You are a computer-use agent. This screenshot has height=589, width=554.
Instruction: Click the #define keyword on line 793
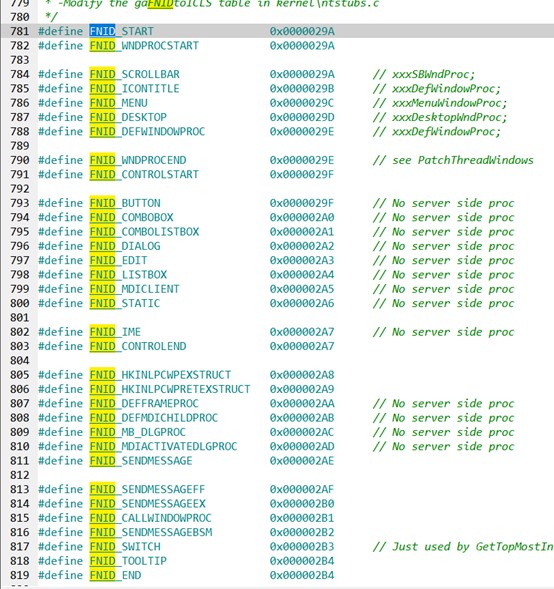60,203
